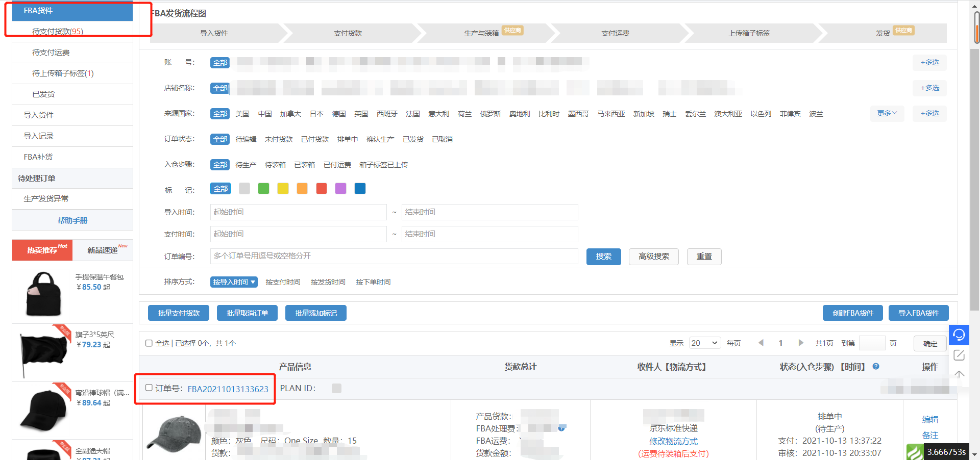Filter marks by the green color swatch
Screen dimensions: 980x460
(x=263, y=189)
